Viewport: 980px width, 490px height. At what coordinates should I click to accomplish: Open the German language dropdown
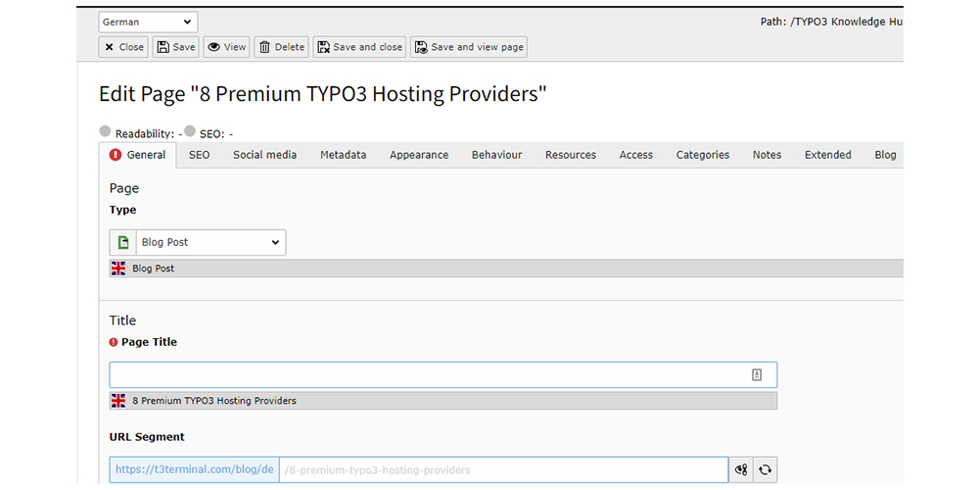(148, 22)
